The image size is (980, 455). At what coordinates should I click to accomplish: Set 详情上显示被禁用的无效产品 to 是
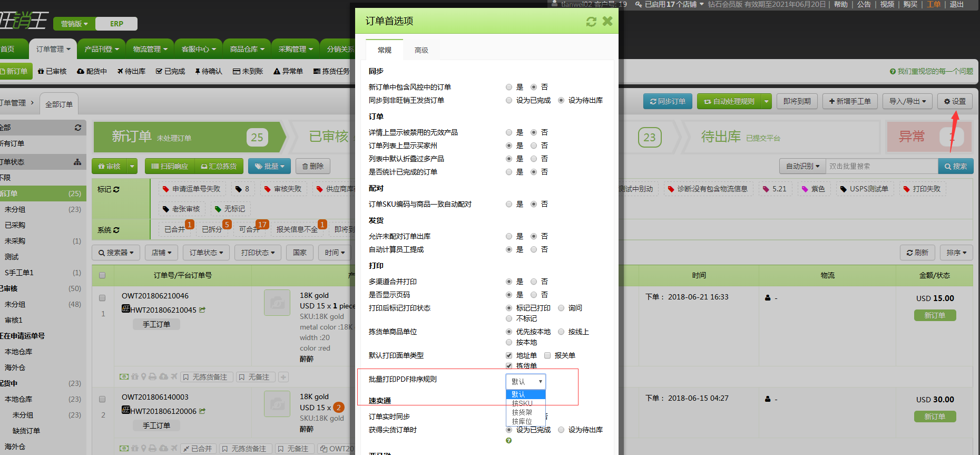pyautogui.click(x=508, y=132)
